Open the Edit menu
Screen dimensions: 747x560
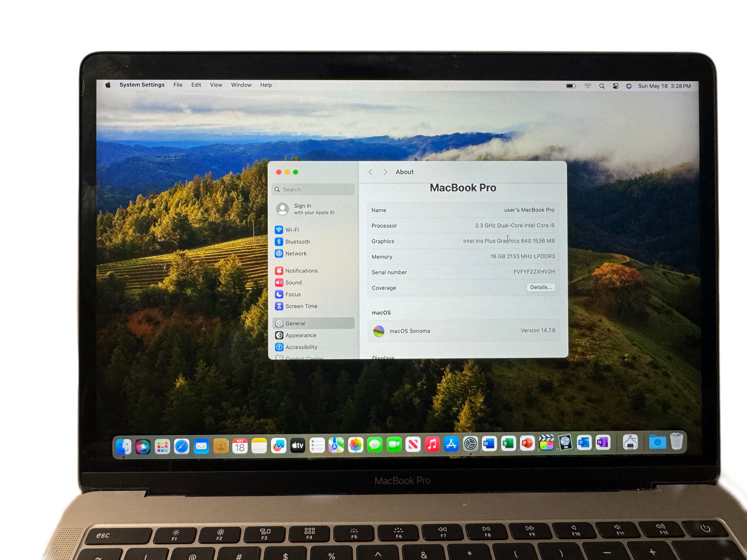tap(196, 85)
